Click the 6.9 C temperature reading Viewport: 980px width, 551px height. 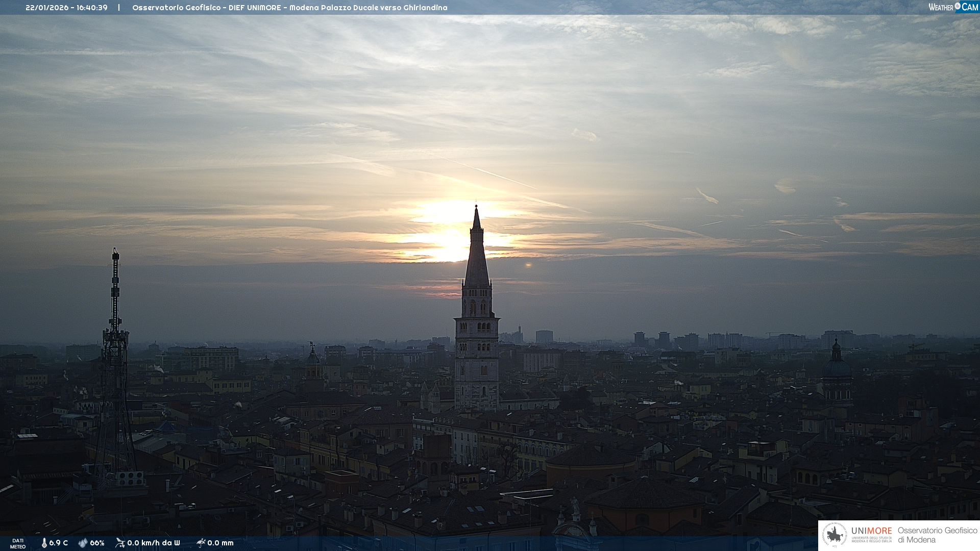(58, 543)
